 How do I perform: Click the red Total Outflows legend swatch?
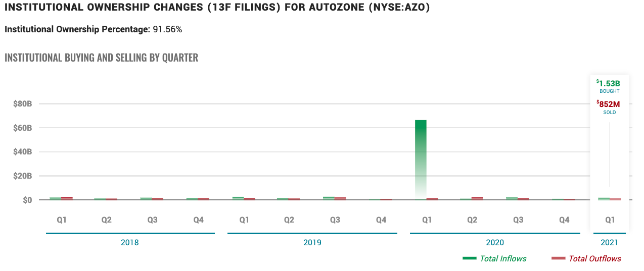coord(558,258)
